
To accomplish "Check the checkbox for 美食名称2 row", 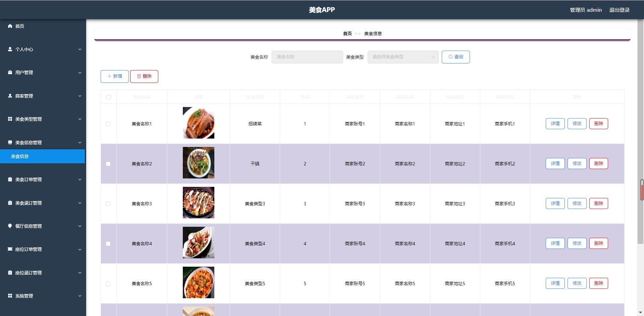I will tap(108, 164).
